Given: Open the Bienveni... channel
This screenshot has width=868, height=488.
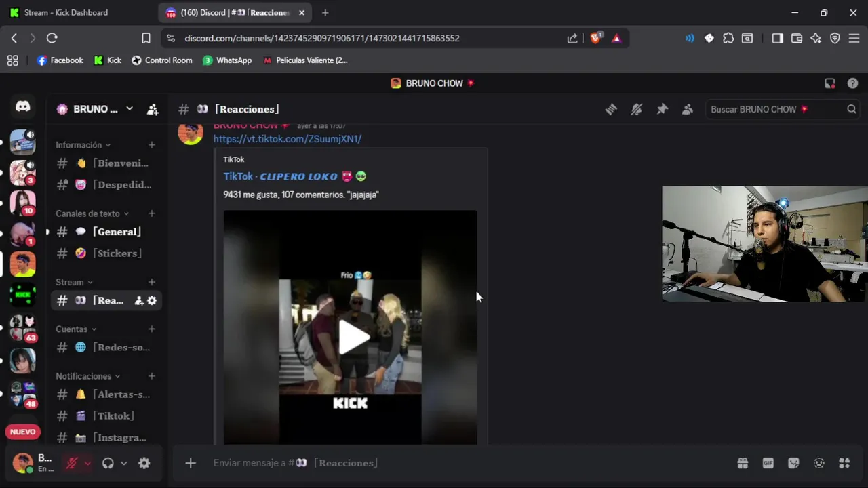Looking at the screenshot, I should (106, 163).
